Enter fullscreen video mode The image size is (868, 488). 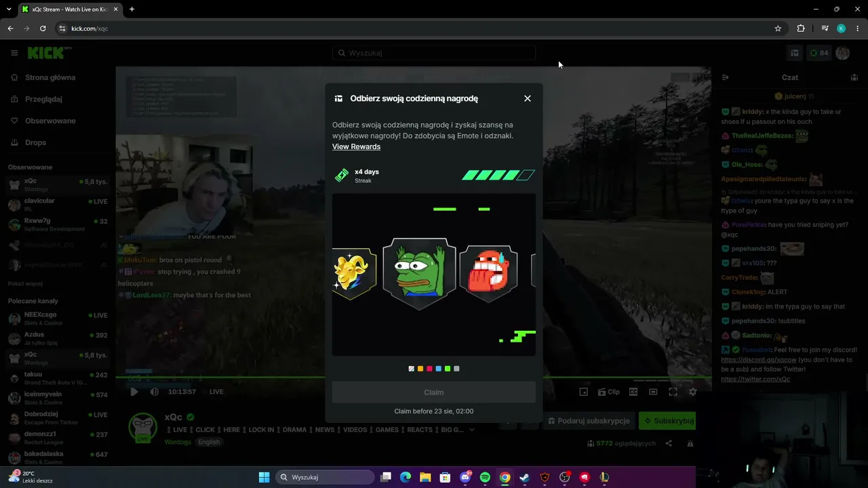(673, 392)
